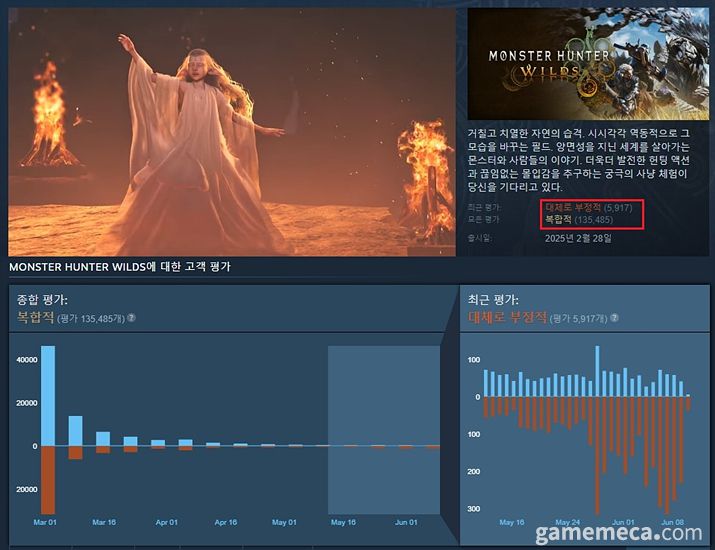The image size is (715, 550).
Task: Click the MONSTER HUNTER WILDS 고객 평가 section heading
Action: tap(120, 267)
